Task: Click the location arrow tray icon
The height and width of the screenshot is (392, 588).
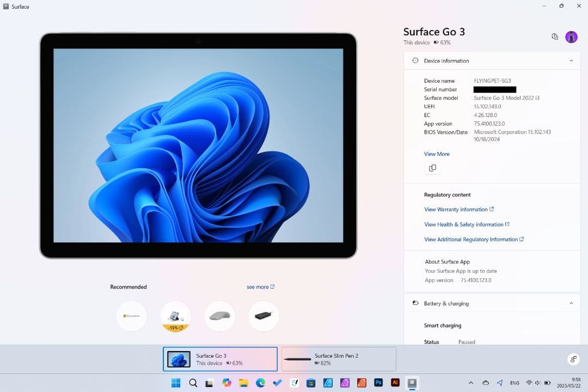Action: [x=500, y=383]
